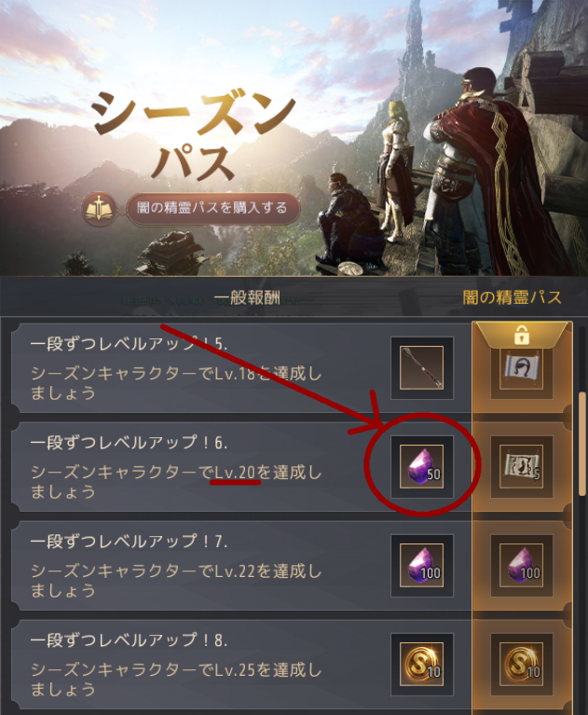Open mission 一段ずつレベルアップ！7. row
588x715 pixels.
click(x=240, y=566)
